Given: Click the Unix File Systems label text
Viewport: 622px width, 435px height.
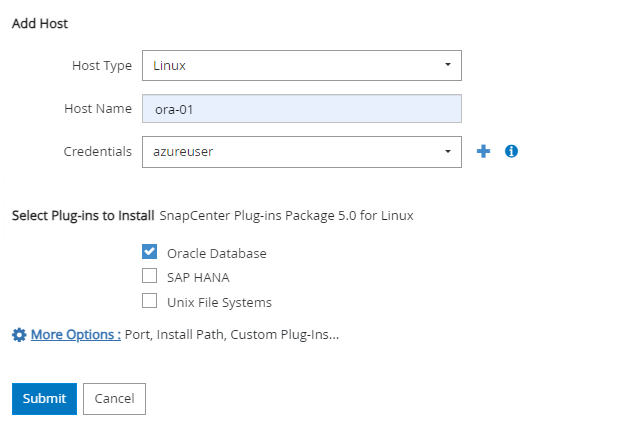Looking at the screenshot, I should click(219, 302).
